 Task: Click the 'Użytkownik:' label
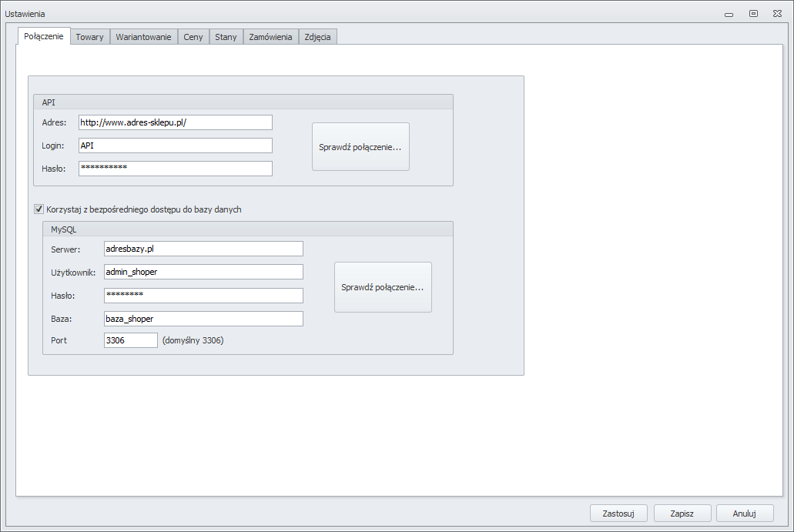pos(73,273)
